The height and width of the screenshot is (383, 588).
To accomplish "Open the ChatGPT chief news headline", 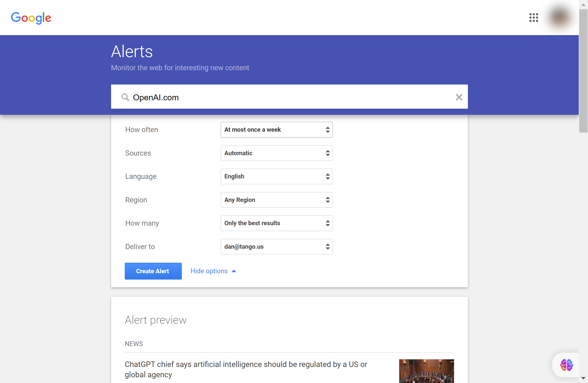I will point(246,369).
